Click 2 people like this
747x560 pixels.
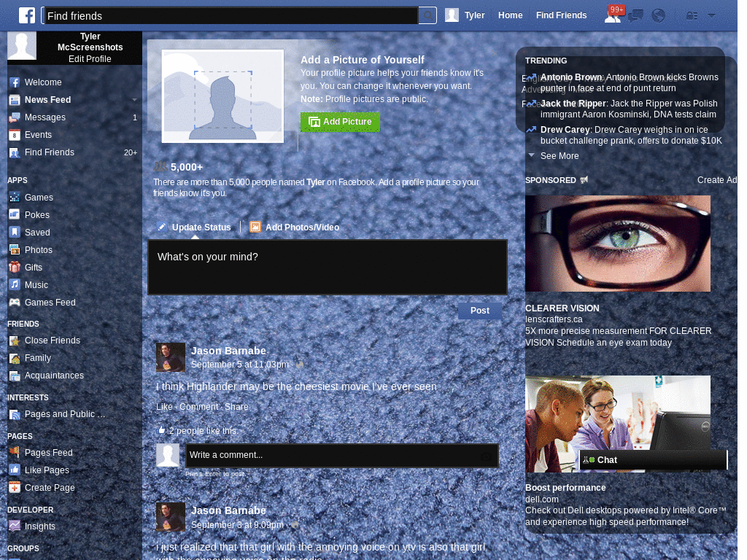[x=203, y=430]
